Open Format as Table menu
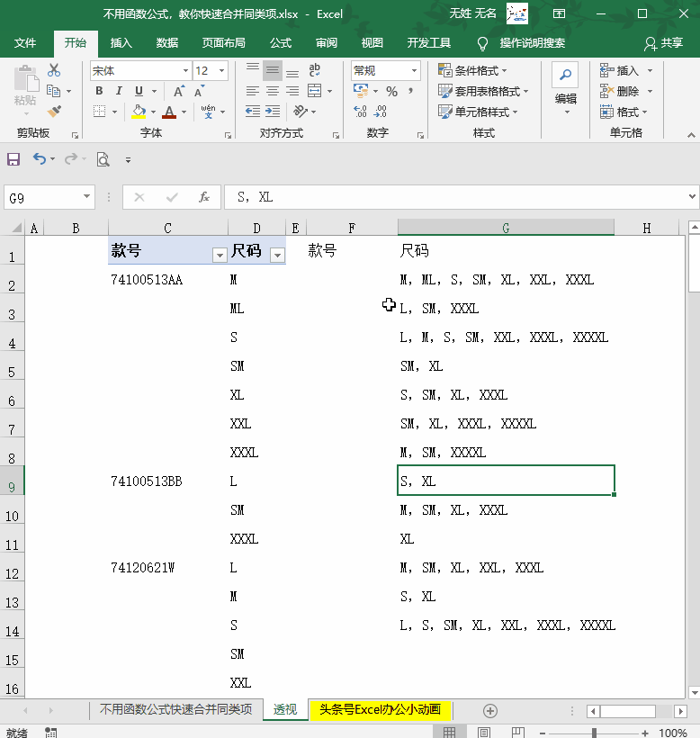Viewport: 700px width, 738px height. point(483,91)
